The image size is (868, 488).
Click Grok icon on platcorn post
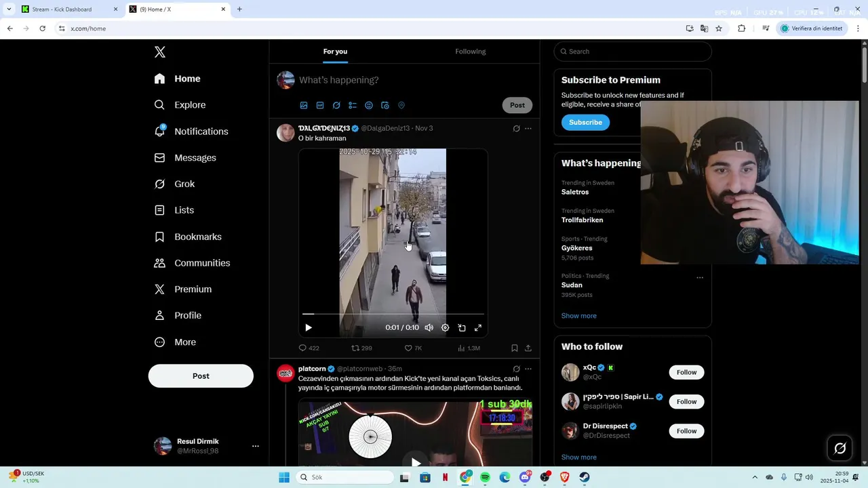tap(516, 369)
